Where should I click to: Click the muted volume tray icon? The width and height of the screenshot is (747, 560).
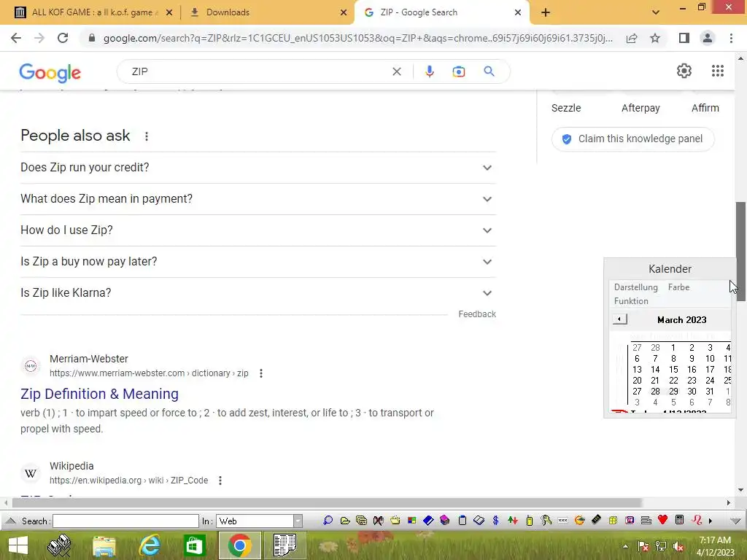tap(678, 546)
